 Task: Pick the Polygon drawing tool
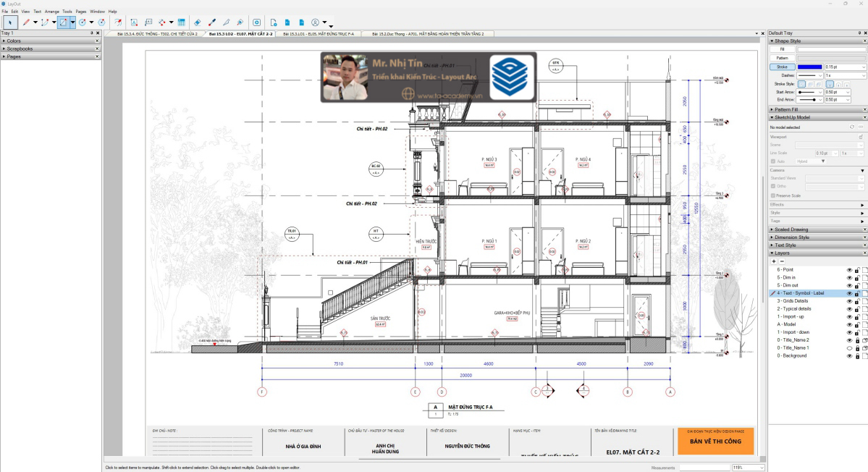(x=101, y=22)
